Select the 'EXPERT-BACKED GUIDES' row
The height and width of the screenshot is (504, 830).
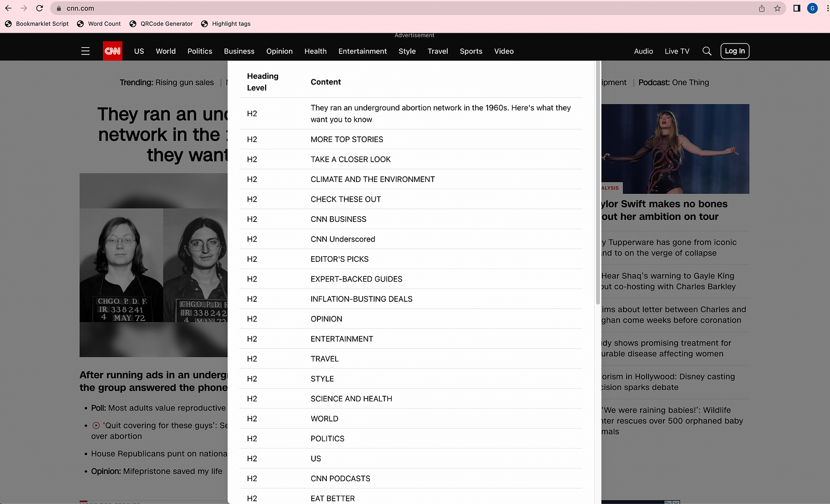(x=410, y=279)
